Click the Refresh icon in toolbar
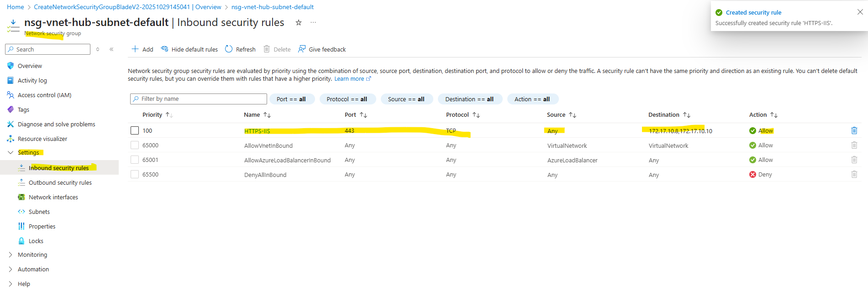Image resolution: width=868 pixels, height=301 pixels. 229,49
